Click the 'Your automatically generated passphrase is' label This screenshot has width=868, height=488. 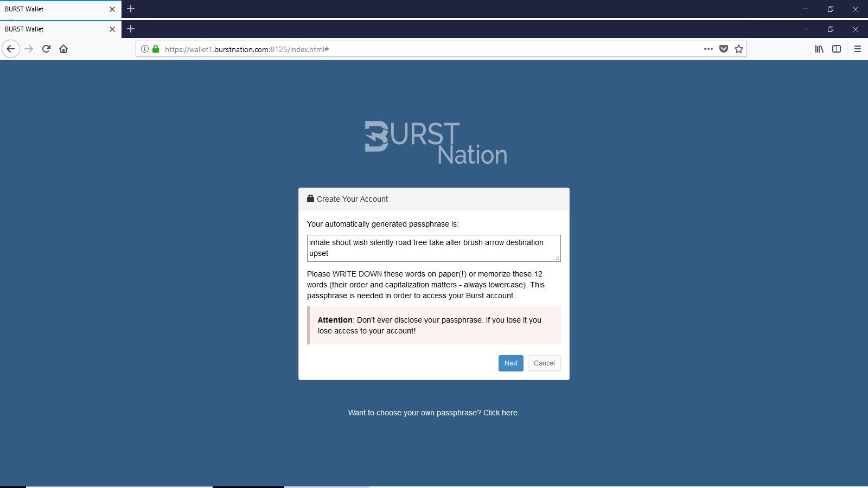382,224
